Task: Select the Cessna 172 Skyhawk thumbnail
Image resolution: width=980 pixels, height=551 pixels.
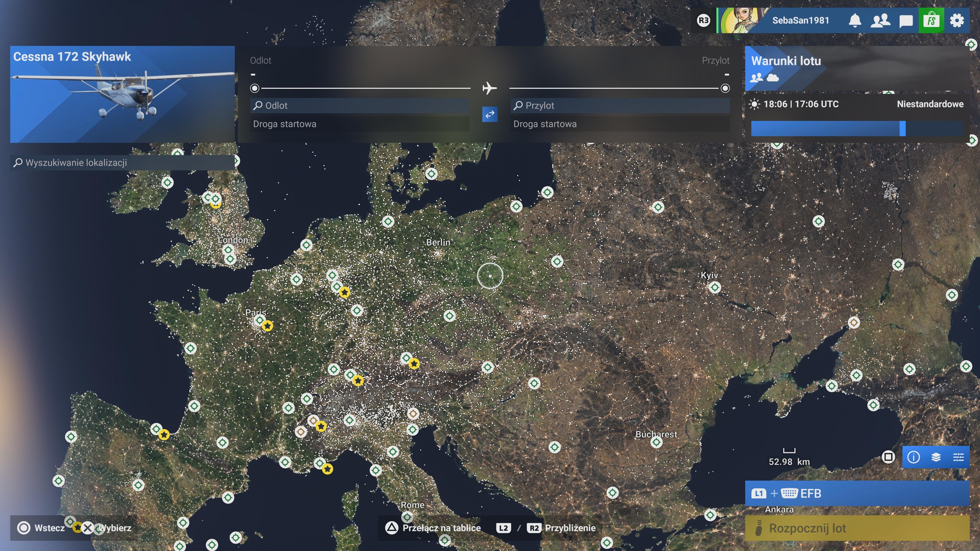Action: click(x=122, y=94)
